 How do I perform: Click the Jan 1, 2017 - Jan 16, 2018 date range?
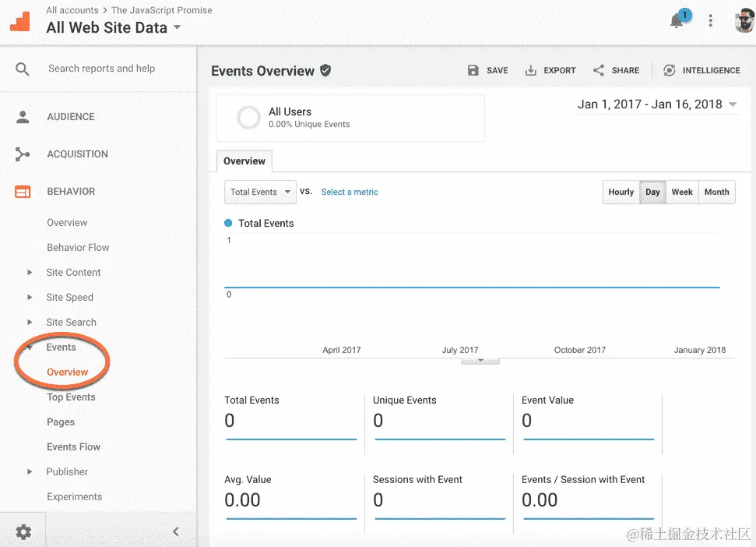pyautogui.click(x=649, y=104)
